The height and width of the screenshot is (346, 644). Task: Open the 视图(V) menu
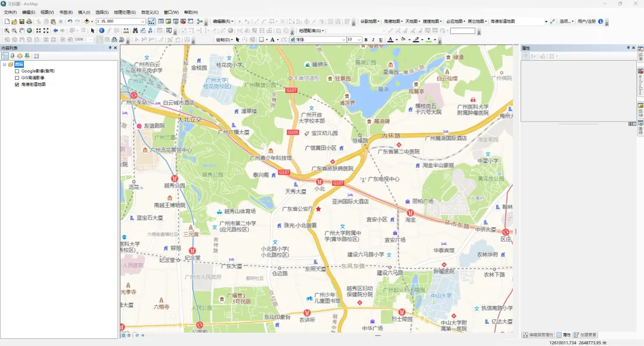pyautogui.click(x=47, y=13)
